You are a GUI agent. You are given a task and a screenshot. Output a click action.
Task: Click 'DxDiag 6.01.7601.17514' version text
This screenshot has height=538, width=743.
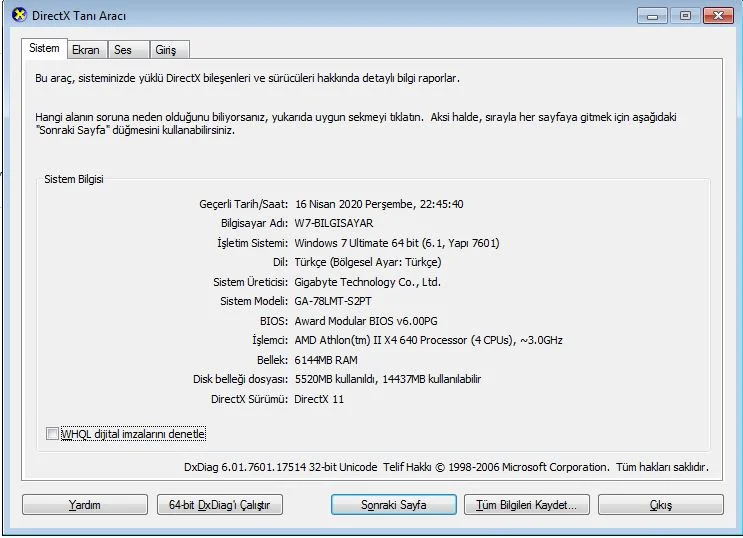pyautogui.click(x=245, y=467)
